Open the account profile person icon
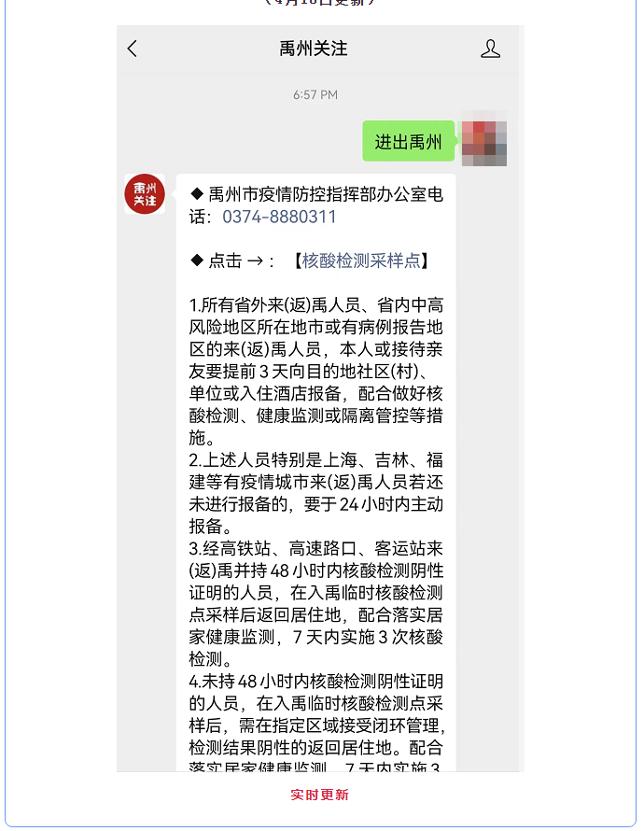Screen dimensions: 644x831 tap(490, 49)
